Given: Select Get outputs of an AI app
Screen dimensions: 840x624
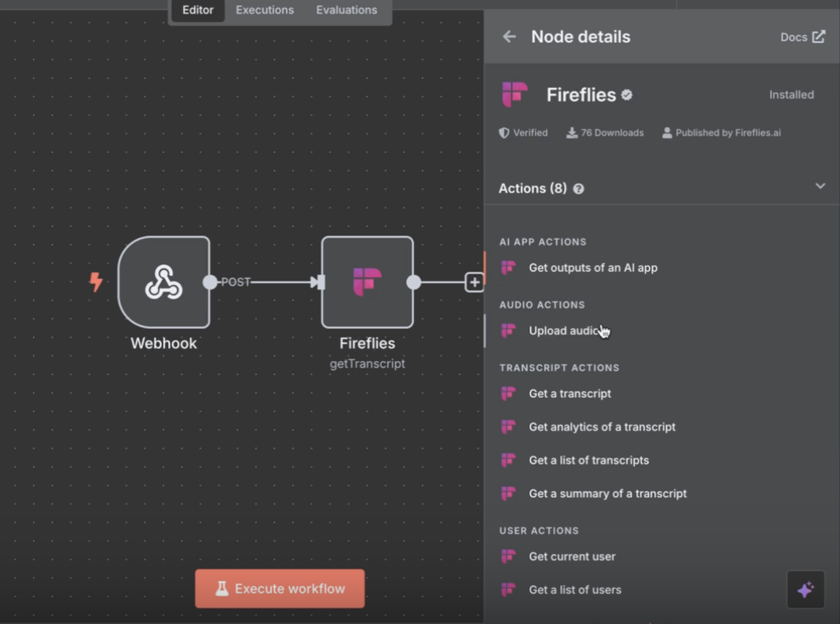Looking at the screenshot, I should (x=593, y=268).
